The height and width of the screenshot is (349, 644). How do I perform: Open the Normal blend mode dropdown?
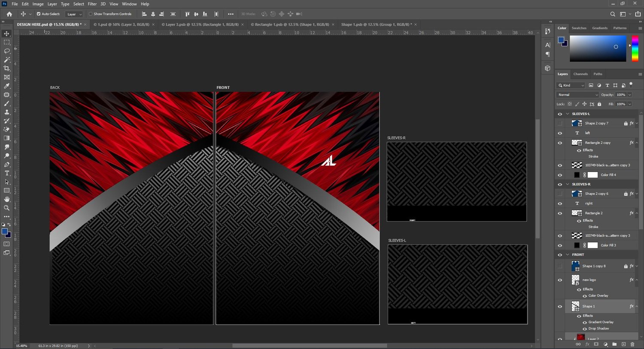pos(577,95)
